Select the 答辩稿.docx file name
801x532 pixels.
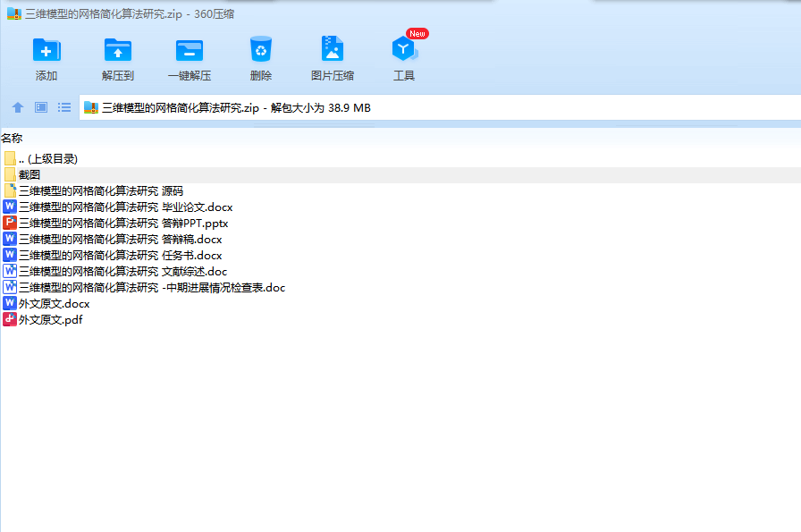click(120, 239)
